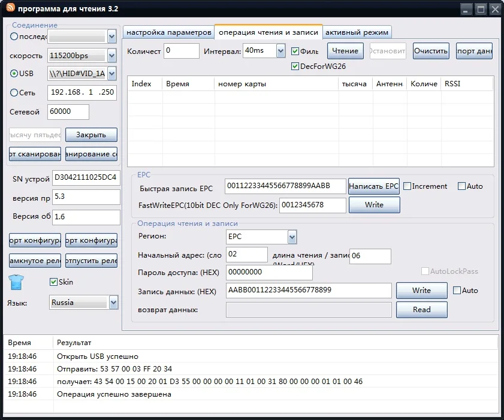Click the Начальный адрес field 02

247,255
